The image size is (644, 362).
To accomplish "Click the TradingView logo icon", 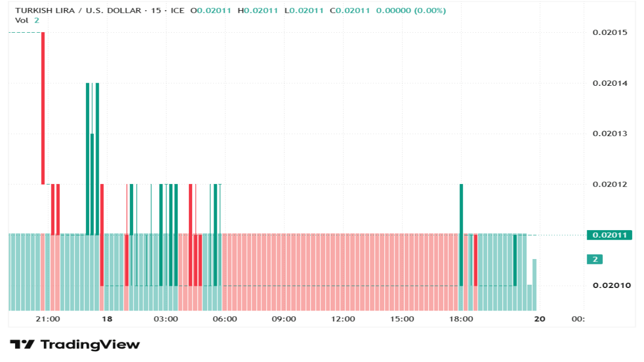I will pos(23,344).
